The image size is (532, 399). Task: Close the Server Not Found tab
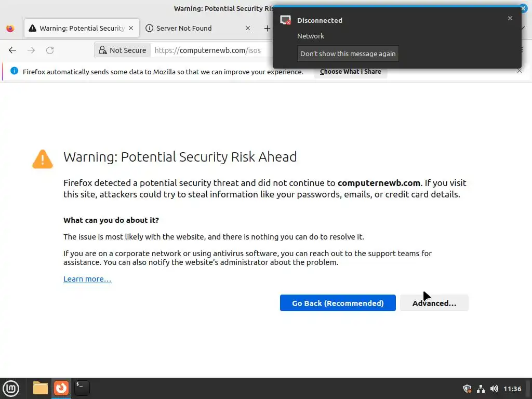pyautogui.click(x=248, y=29)
